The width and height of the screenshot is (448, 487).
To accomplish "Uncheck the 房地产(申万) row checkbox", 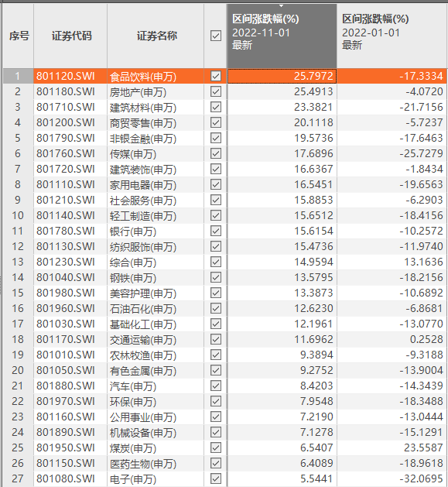I will [215, 91].
